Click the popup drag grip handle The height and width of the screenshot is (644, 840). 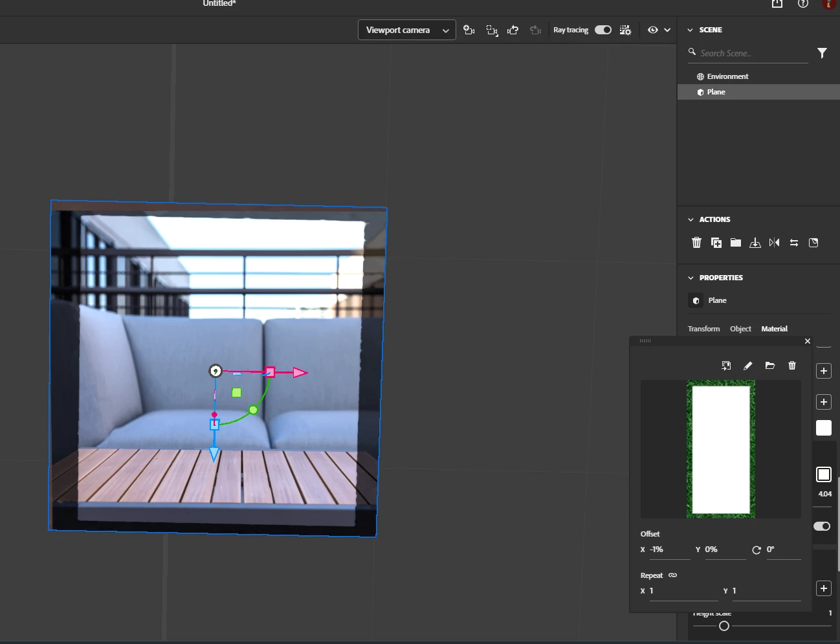[645, 341]
